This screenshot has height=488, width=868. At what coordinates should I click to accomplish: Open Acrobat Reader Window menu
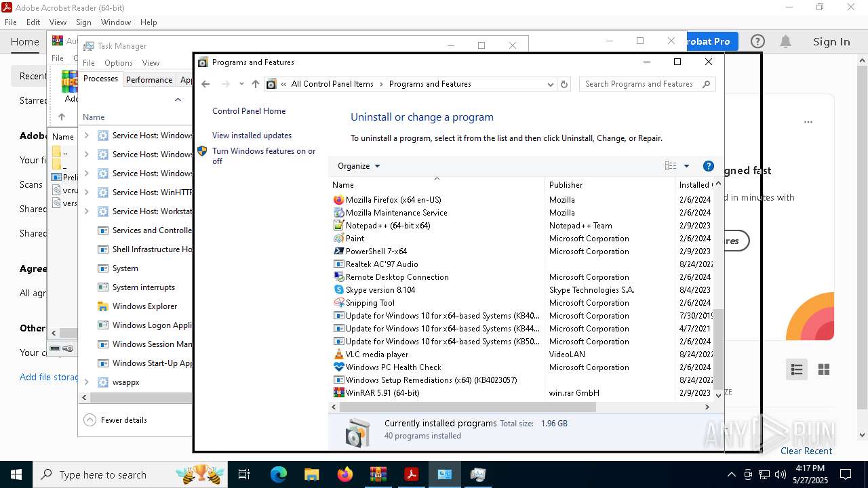pyautogui.click(x=116, y=22)
